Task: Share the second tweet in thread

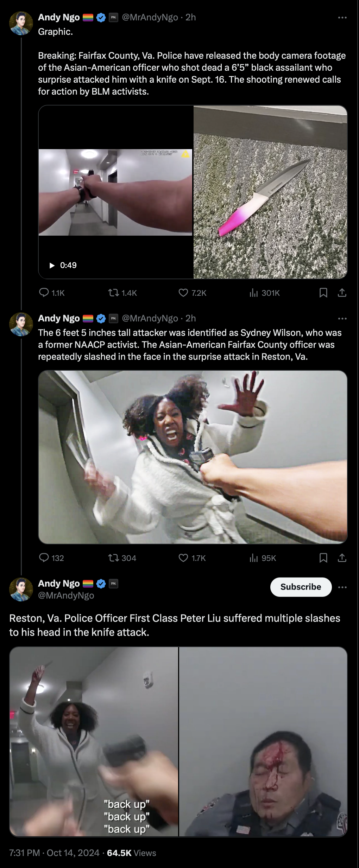Action: 342,558
